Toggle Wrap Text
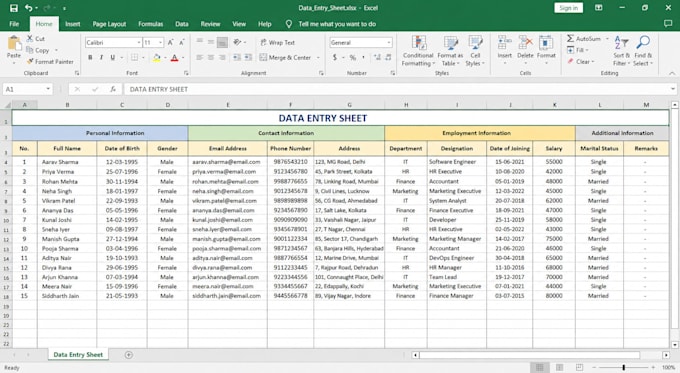This screenshot has height=373, width=680. click(278, 43)
